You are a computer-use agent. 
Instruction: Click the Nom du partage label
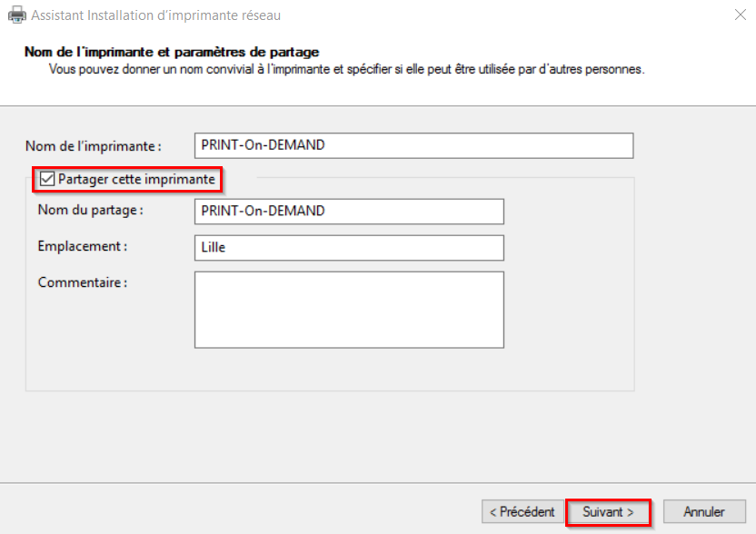click(x=90, y=211)
